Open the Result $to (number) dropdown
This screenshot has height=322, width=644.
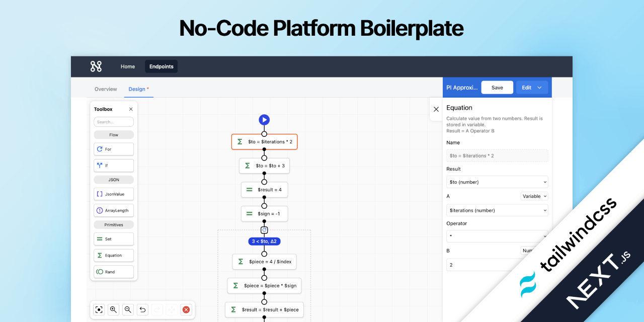(497, 182)
